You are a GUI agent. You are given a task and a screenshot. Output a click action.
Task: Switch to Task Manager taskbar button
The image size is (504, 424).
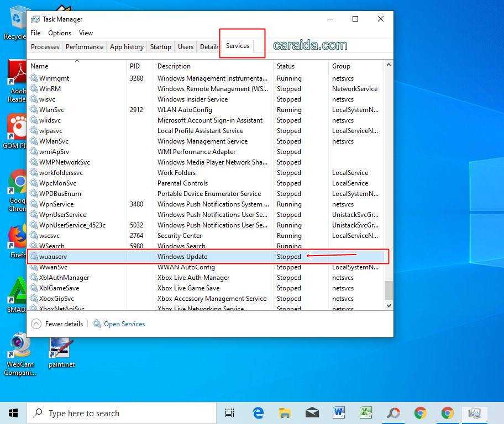click(x=474, y=413)
